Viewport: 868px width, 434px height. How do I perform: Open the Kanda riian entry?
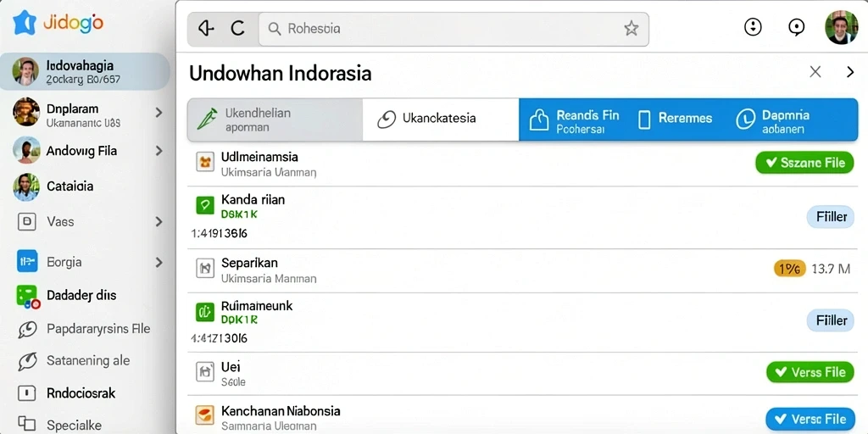[253, 199]
